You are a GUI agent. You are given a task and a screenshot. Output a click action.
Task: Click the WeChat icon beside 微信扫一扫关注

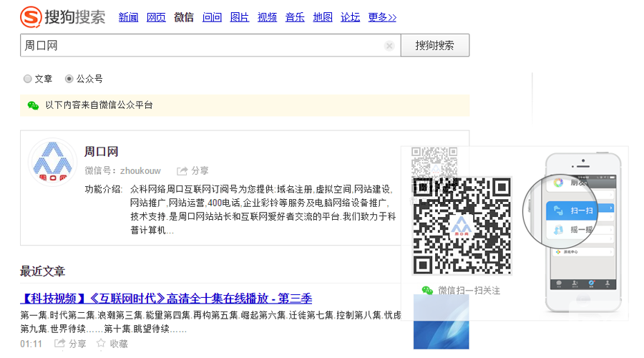click(x=427, y=290)
